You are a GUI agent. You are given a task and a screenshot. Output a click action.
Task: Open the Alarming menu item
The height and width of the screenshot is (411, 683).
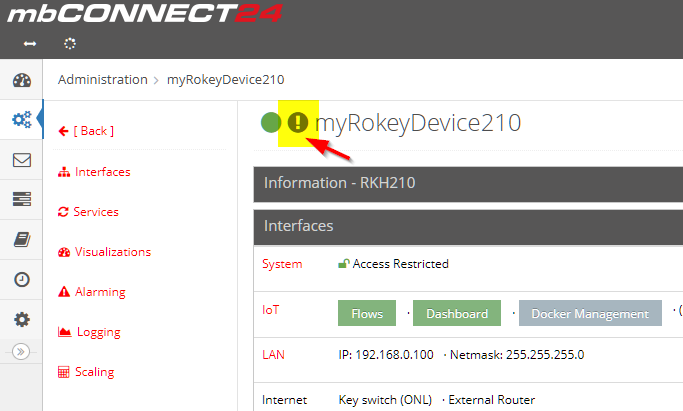[x=92, y=292]
